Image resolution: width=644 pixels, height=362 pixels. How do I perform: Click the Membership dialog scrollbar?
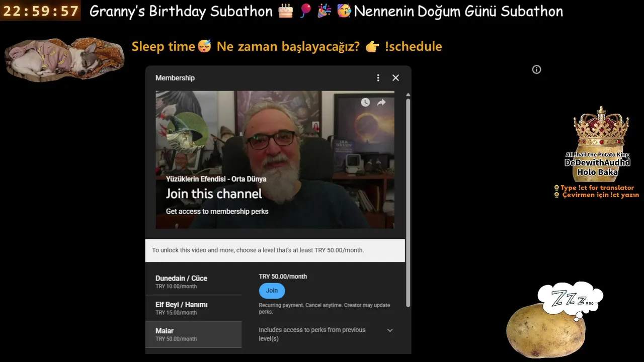click(x=408, y=201)
